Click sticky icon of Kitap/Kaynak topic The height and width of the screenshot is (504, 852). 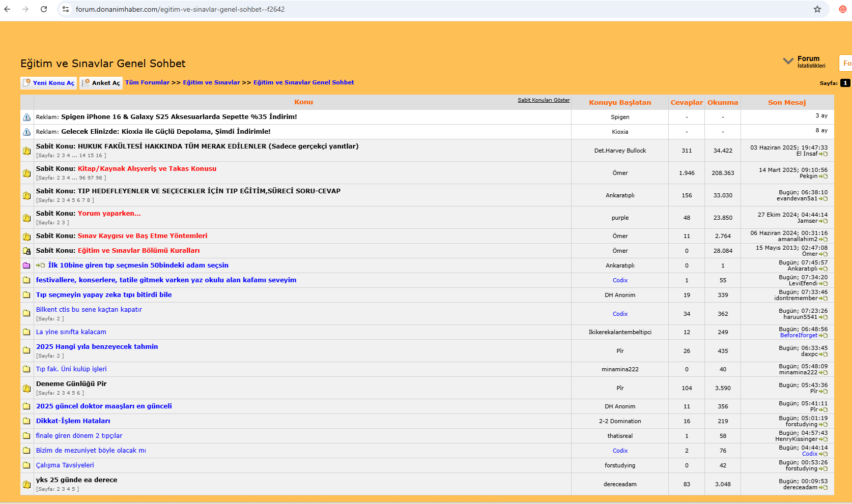tap(26, 173)
